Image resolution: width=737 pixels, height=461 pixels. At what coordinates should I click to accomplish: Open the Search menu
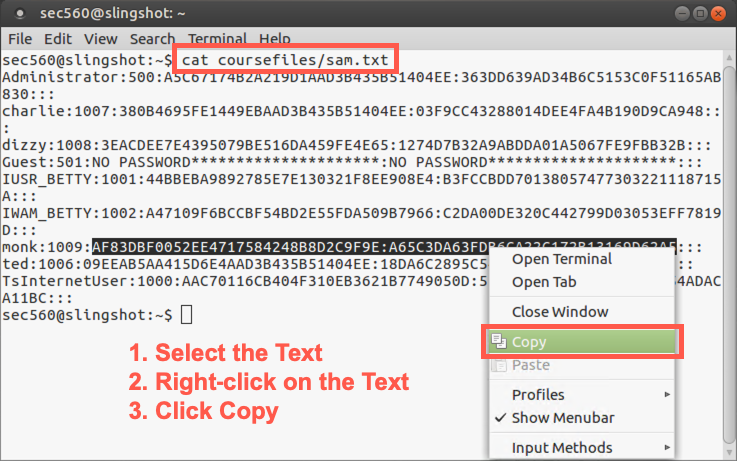click(x=152, y=39)
